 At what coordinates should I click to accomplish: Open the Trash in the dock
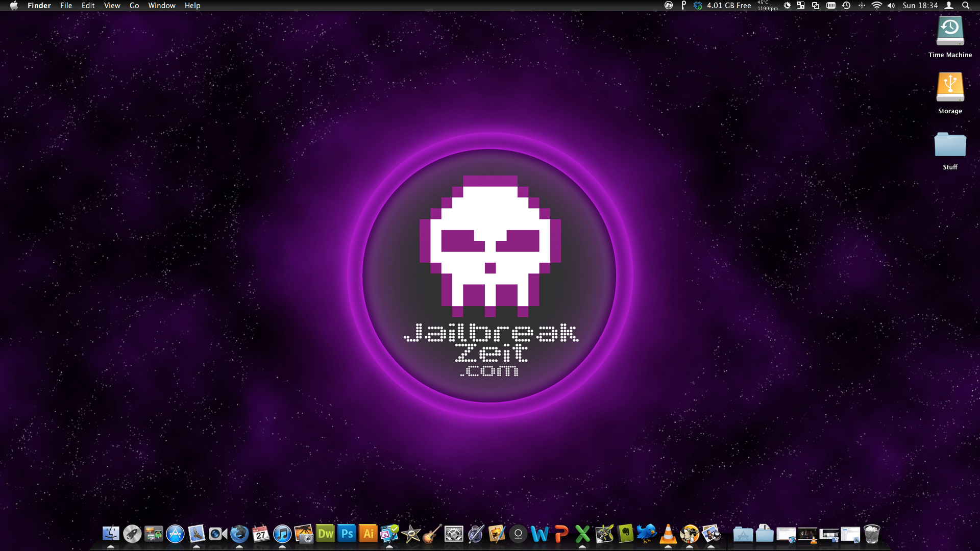[x=872, y=534]
